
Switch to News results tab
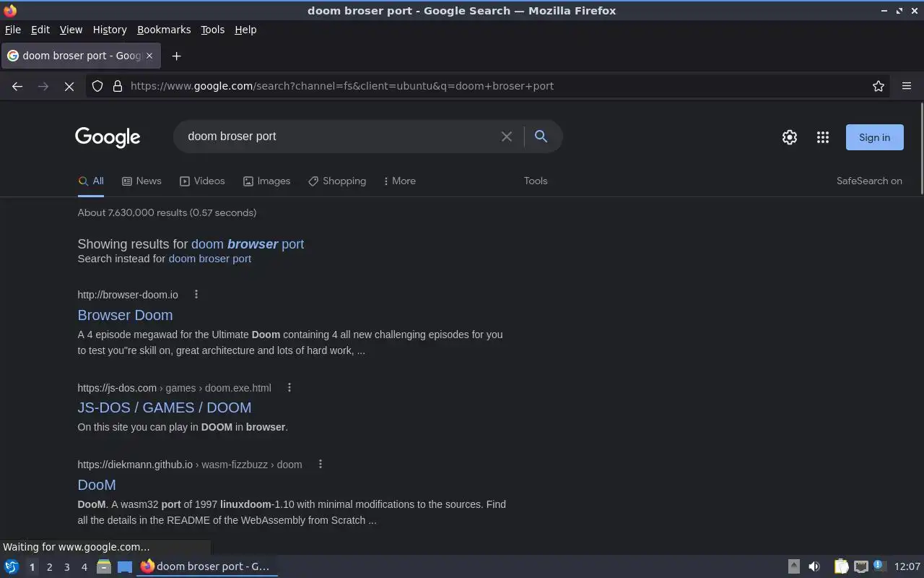pos(141,181)
